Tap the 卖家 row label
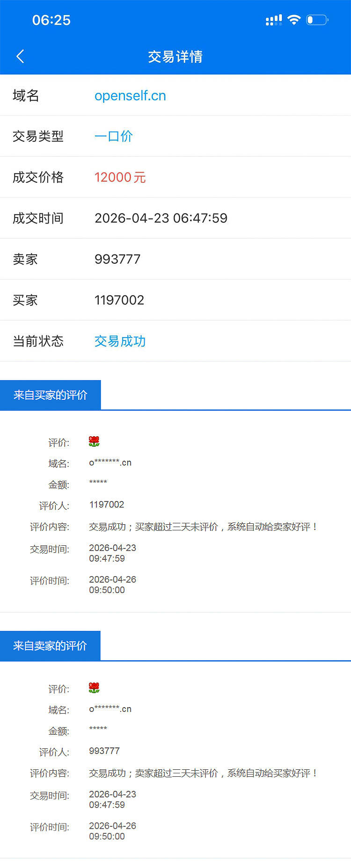The height and width of the screenshot is (868, 351). [x=25, y=259]
